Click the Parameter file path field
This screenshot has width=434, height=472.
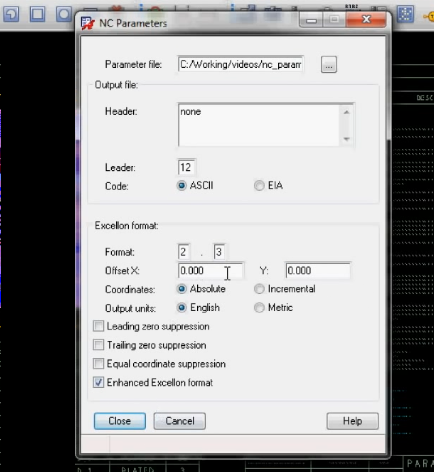click(x=241, y=64)
